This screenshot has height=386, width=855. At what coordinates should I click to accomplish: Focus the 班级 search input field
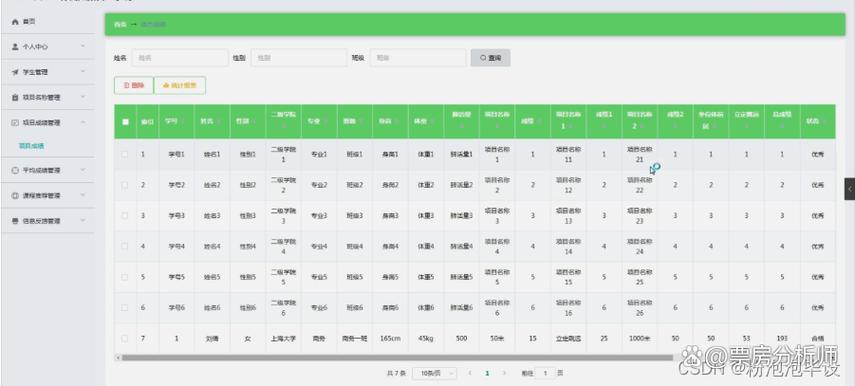[418, 58]
